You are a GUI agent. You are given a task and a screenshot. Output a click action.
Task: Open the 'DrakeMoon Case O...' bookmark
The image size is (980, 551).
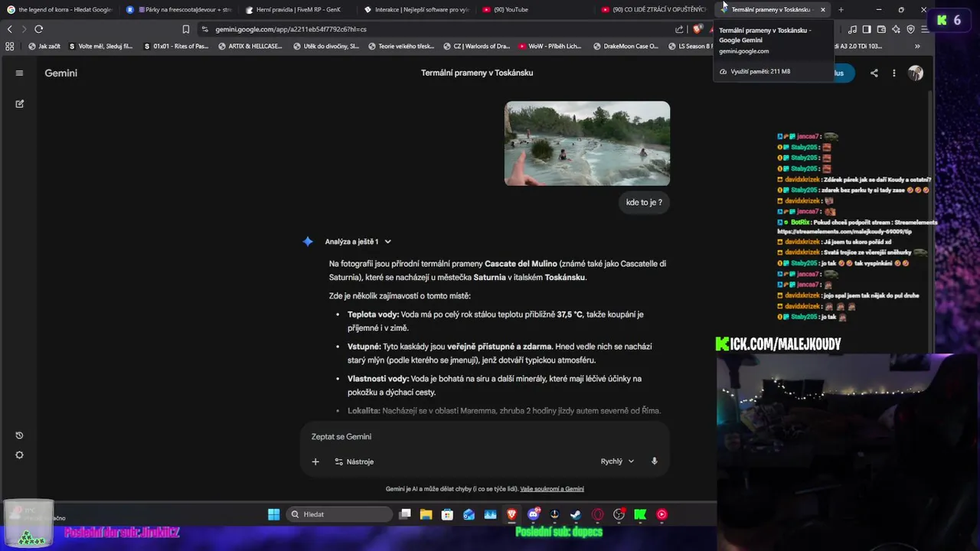click(625, 46)
